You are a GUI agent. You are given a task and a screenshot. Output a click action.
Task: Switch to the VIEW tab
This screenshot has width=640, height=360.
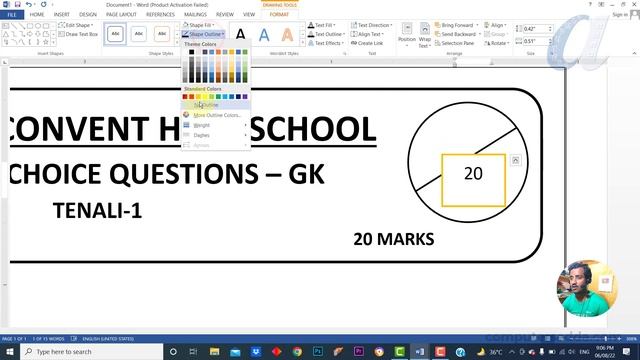[249, 15]
